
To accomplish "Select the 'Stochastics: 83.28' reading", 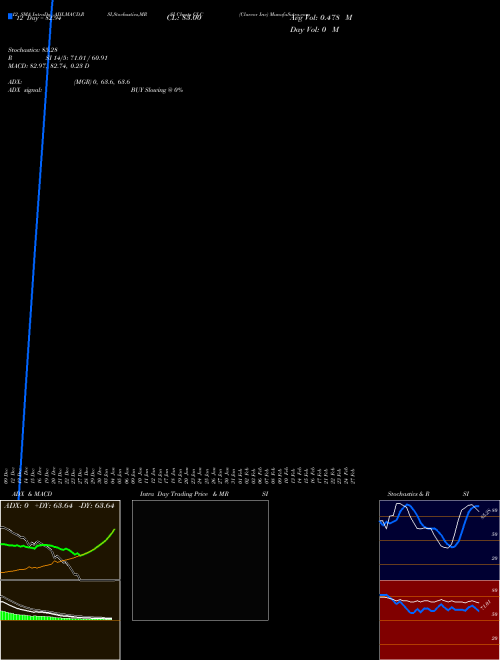I will 33,50.
